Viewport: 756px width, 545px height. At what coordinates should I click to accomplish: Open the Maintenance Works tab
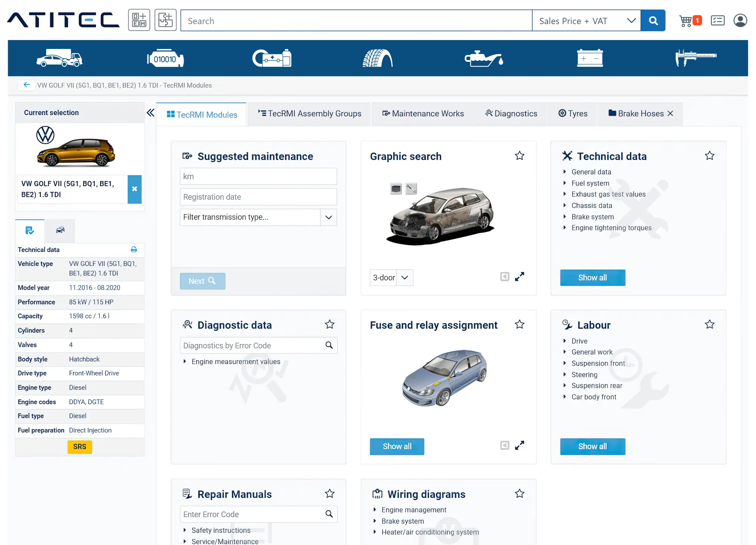(423, 114)
